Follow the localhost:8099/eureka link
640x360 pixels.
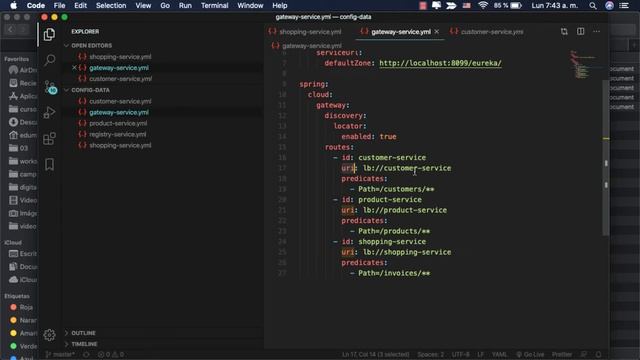coord(440,63)
